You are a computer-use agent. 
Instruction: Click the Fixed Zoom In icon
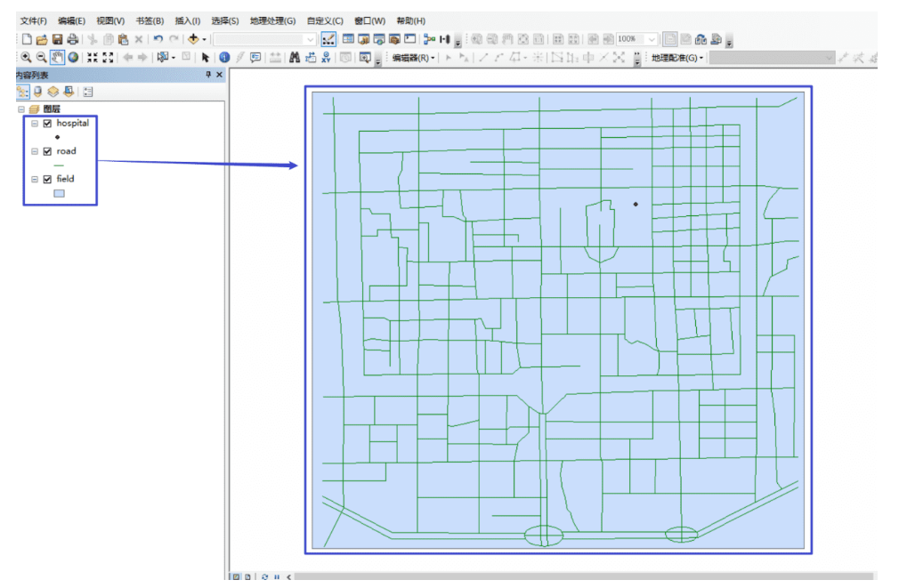(x=92, y=57)
